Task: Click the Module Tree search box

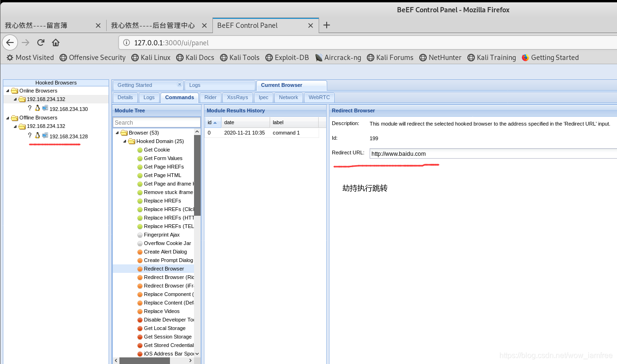Action: click(x=157, y=122)
